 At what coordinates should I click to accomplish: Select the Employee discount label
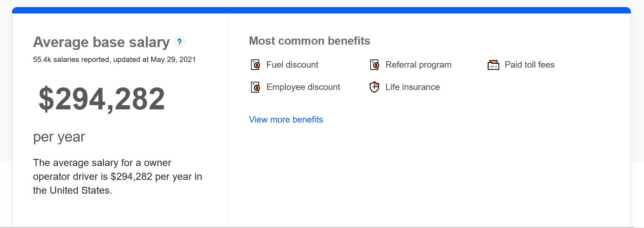coord(303,87)
